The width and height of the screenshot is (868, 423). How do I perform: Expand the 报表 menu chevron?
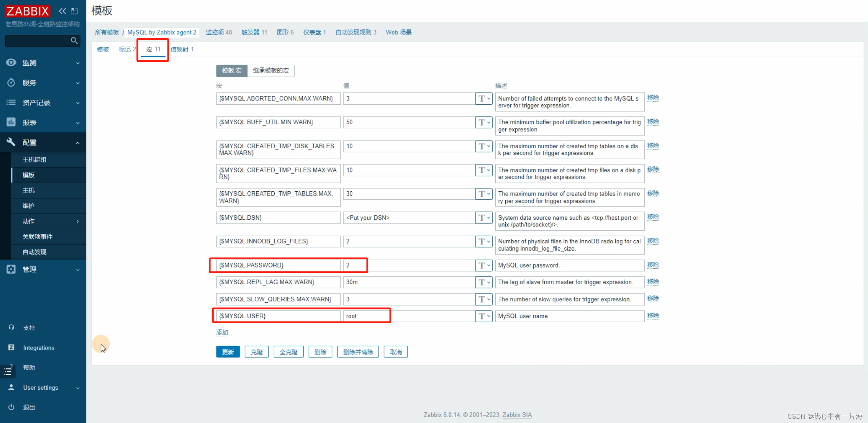coord(78,123)
